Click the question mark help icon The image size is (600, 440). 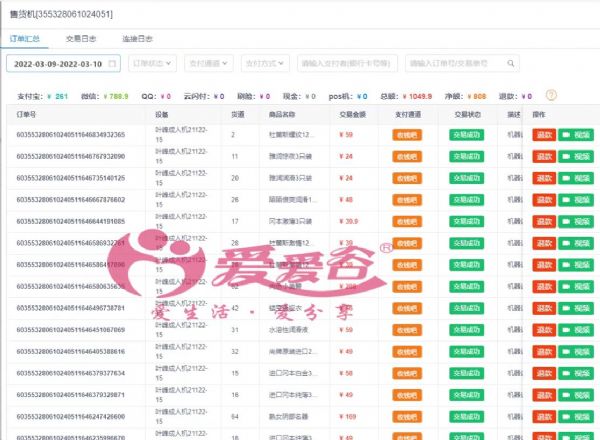551,96
